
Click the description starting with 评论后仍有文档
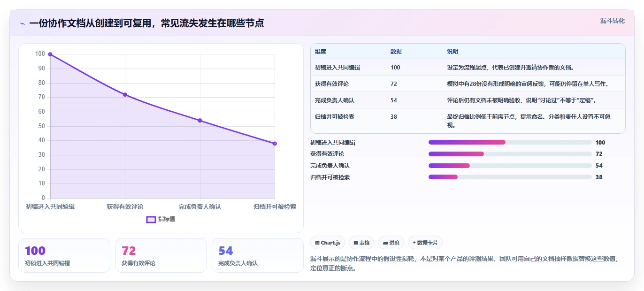pyautogui.click(x=521, y=100)
